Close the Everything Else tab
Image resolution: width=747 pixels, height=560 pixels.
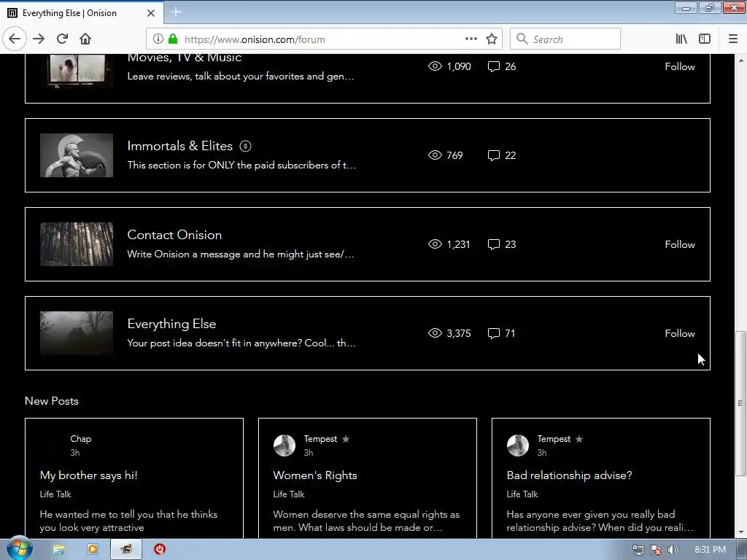tap(151, 13)
